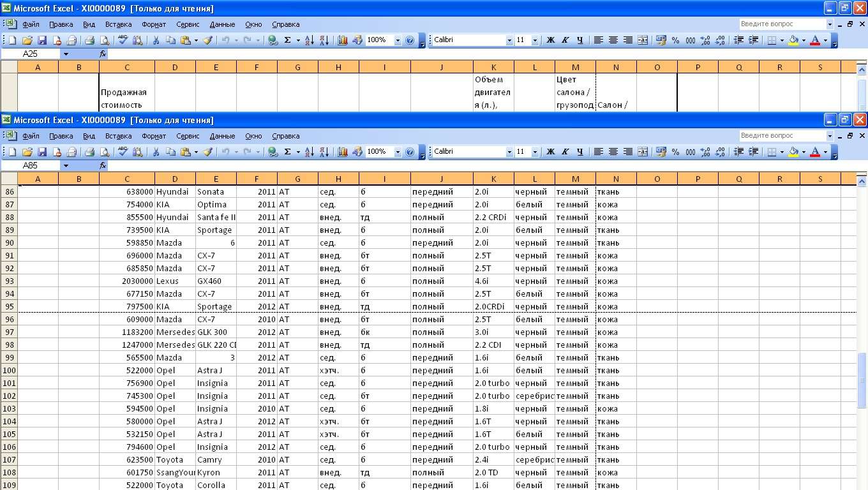Click Open folder icon in front window
868x490 pixels.
27,152
